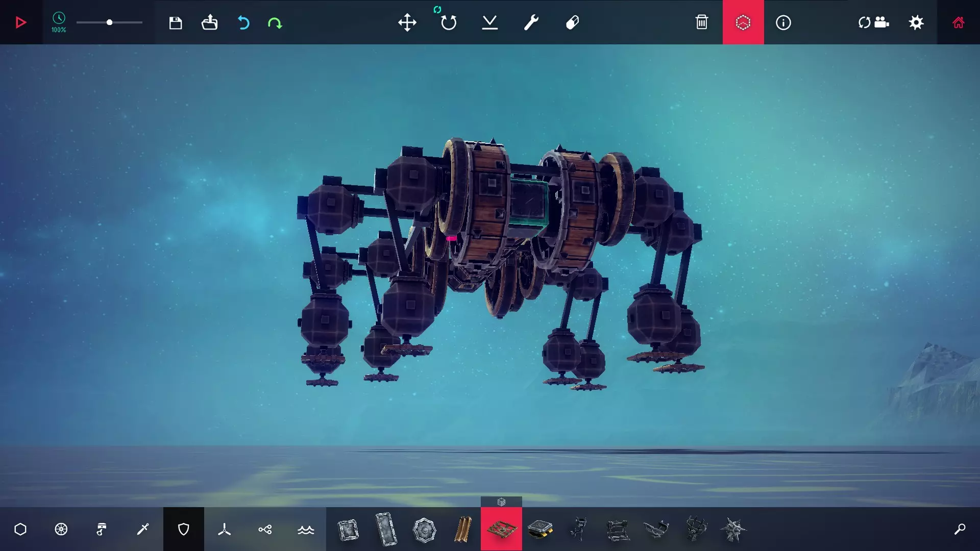Undo the last action with the blue arrow
The height and width of the screenshot is (551, 980).
(243, 22)
